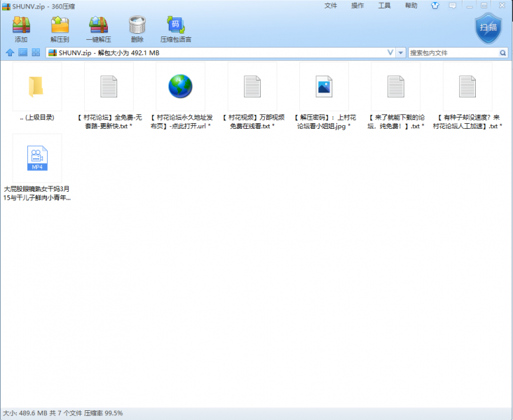The width and height of the screenshot is (513, 420).
Task: Go up one level with blue arrow
Action: coord(10,52)
